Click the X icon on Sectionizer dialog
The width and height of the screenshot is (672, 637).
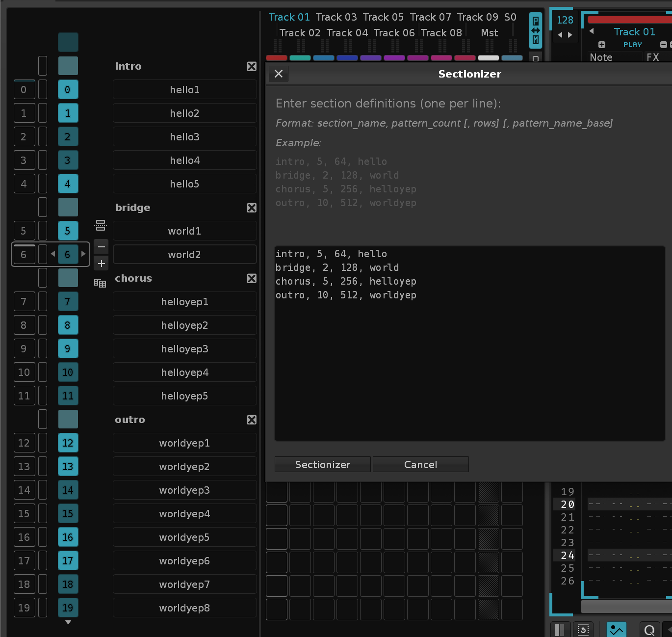coord(279,74)
